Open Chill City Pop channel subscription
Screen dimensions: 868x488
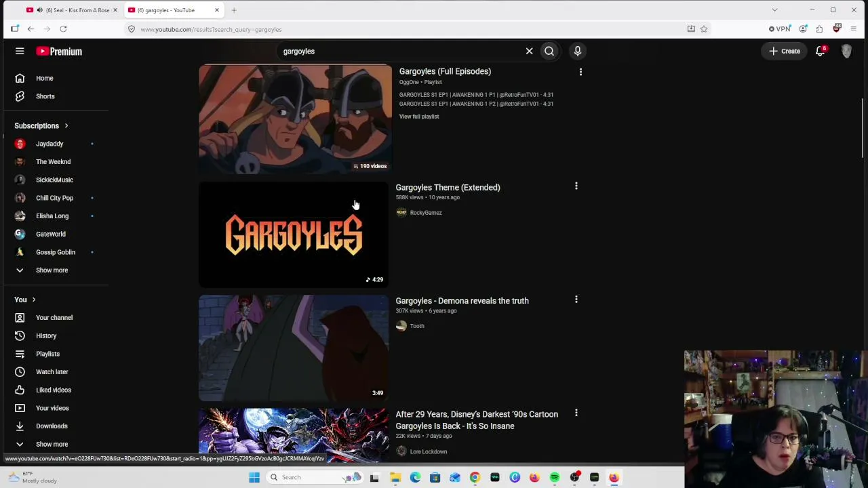[x=55, y=198]
